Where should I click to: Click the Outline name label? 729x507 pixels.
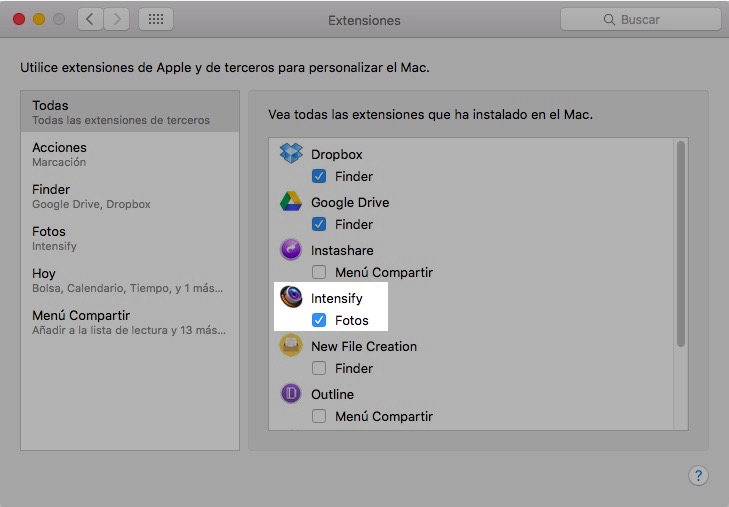(x=332, y=394)
